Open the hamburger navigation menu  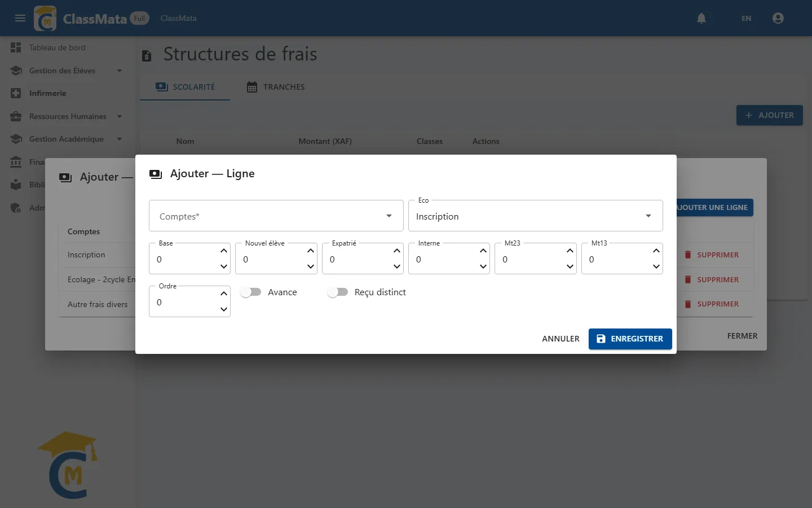(20, 18)
